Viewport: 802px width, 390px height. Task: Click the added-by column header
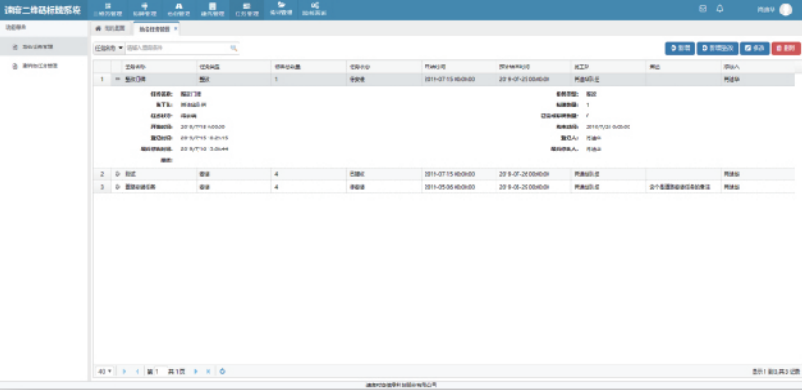758,67
